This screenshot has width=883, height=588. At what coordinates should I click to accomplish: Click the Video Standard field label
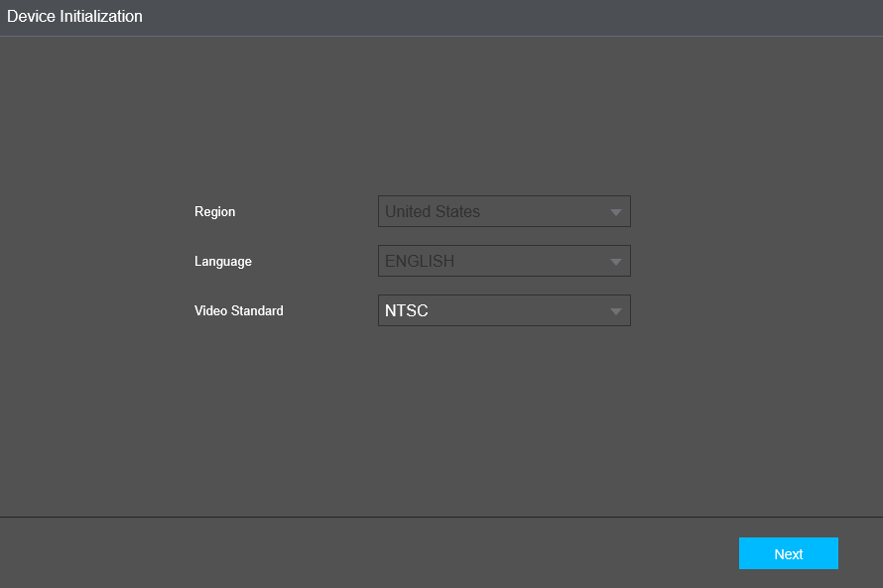[238, 310]
